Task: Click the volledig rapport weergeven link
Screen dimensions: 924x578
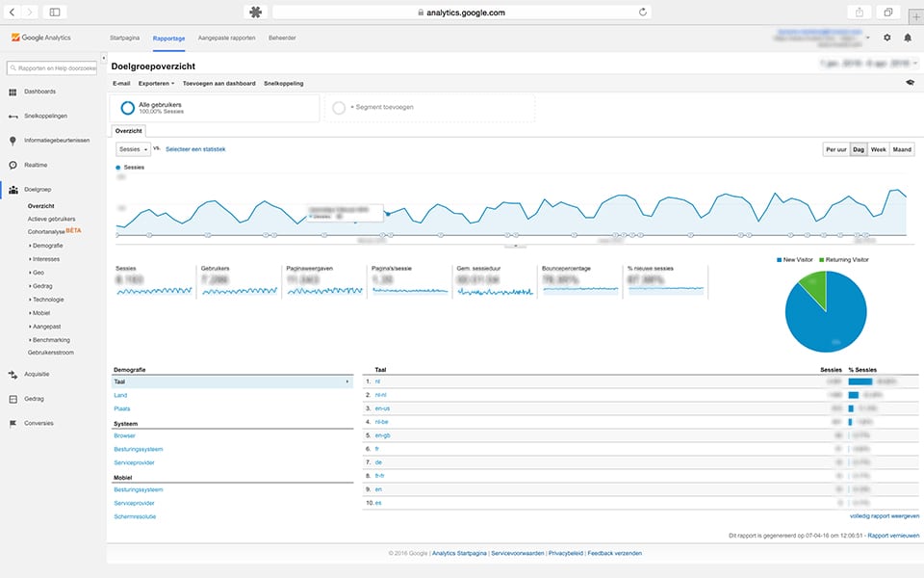Action: point(884,517)
